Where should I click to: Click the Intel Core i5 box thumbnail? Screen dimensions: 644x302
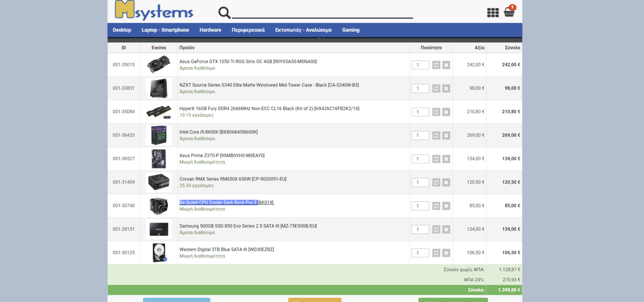(x=159, y=135)
